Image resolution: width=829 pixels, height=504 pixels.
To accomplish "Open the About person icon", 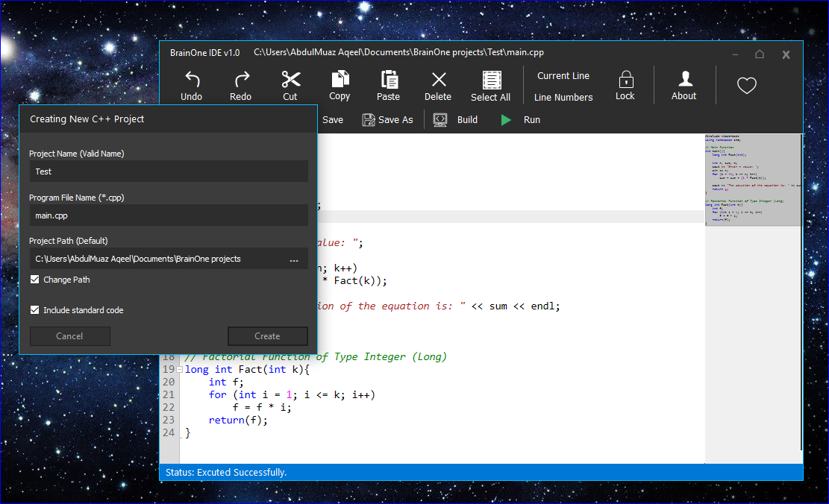I will pyautogui.click(x=685, y=78).
